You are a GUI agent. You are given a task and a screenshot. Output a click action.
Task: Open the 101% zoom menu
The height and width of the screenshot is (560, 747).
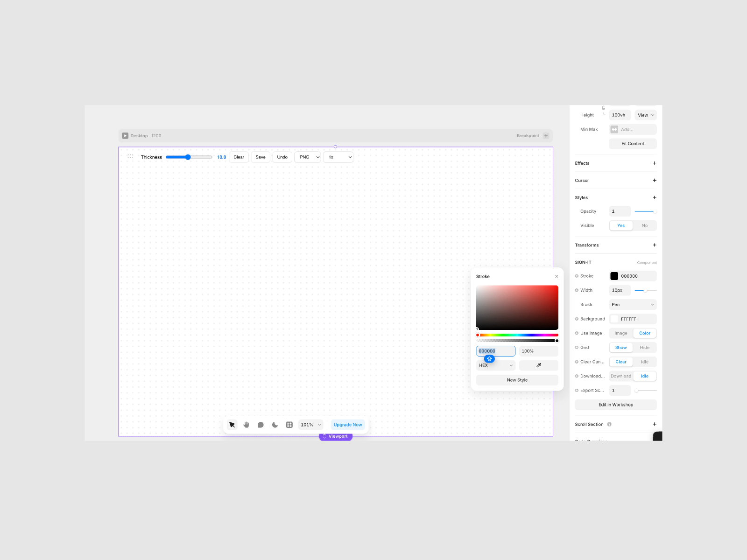pyautogui.click(x=310, y=425)
